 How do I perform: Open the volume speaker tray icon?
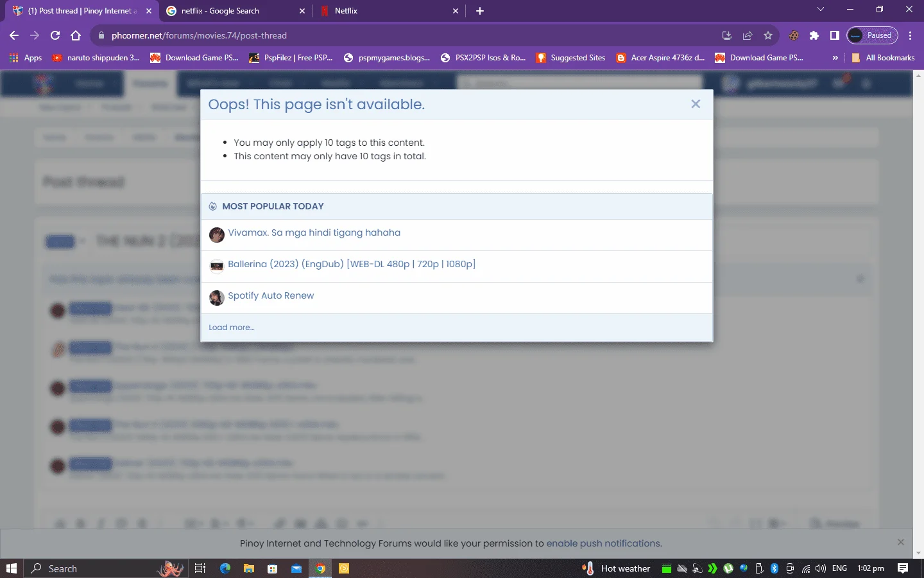[821, 568]
